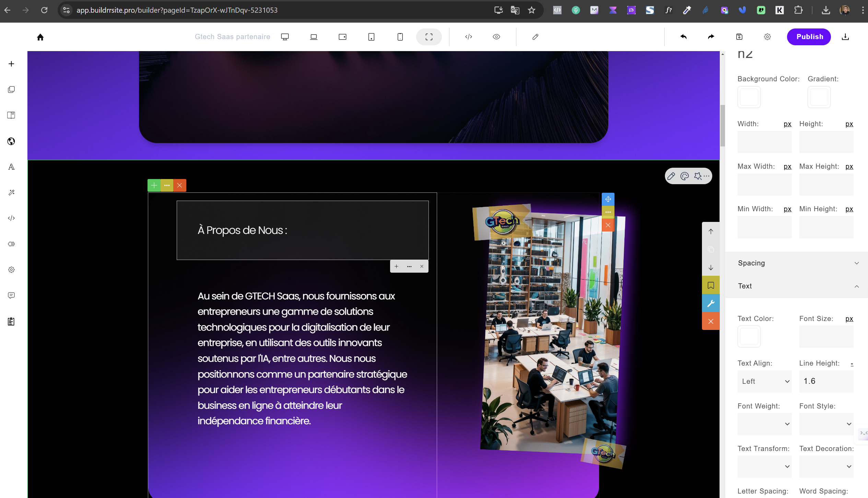This screenshot has width=868, height=498.
Task: Save the page with the disk icon
Action: [x=739, y=37]
